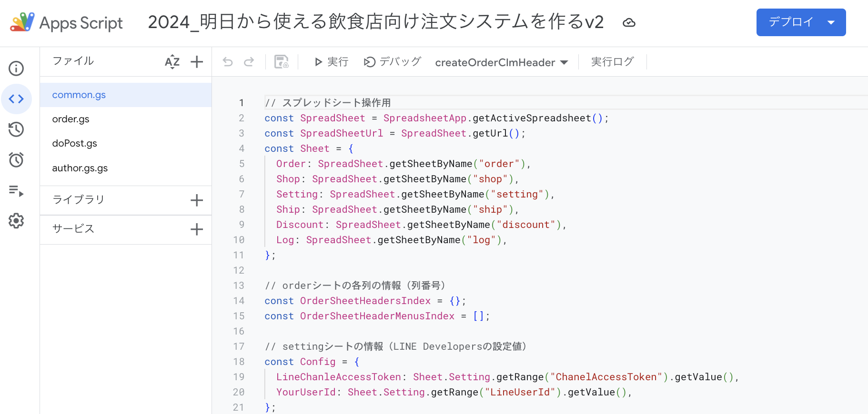Click the Redo arrow icon
This screenshot has width=868, height=414.
click(249, 62)
